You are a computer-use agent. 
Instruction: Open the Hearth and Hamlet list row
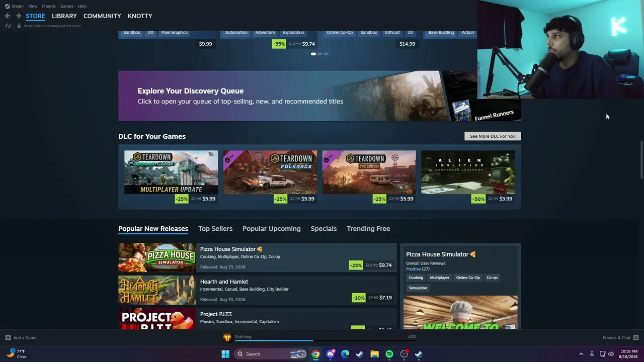pyautogui.click(x=257, y=290)
